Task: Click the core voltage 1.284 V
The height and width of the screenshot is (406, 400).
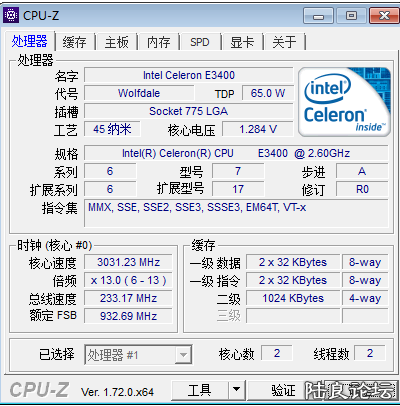Action: click(258, 129)
